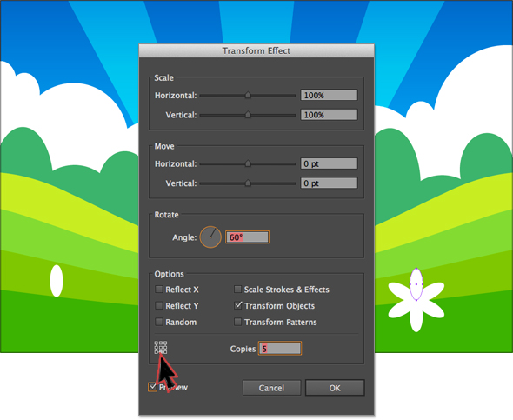Click the Rotate angle dial
Screen dimensions: 513x420
[x=210, y=237]
